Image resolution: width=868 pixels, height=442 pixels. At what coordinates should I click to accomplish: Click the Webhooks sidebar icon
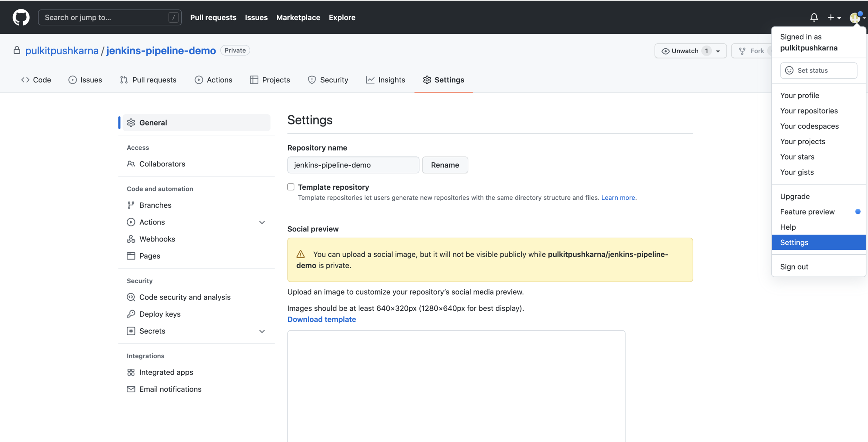coord(131,239)
